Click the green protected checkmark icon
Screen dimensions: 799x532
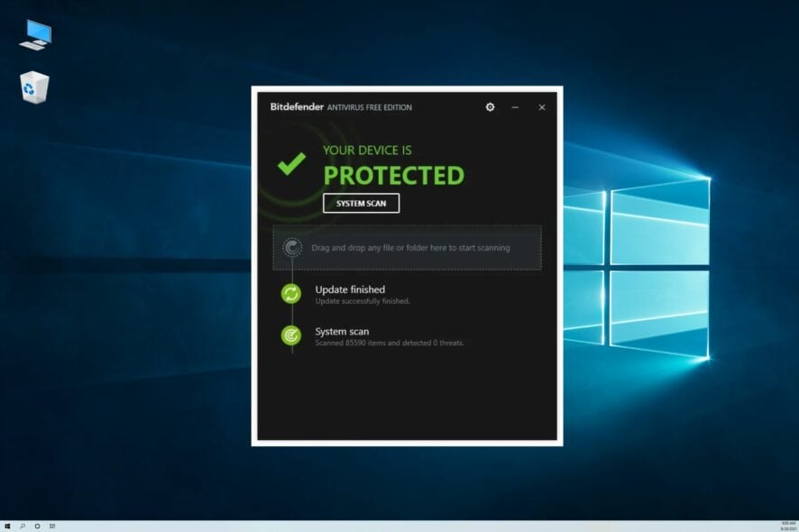point(291,163)
